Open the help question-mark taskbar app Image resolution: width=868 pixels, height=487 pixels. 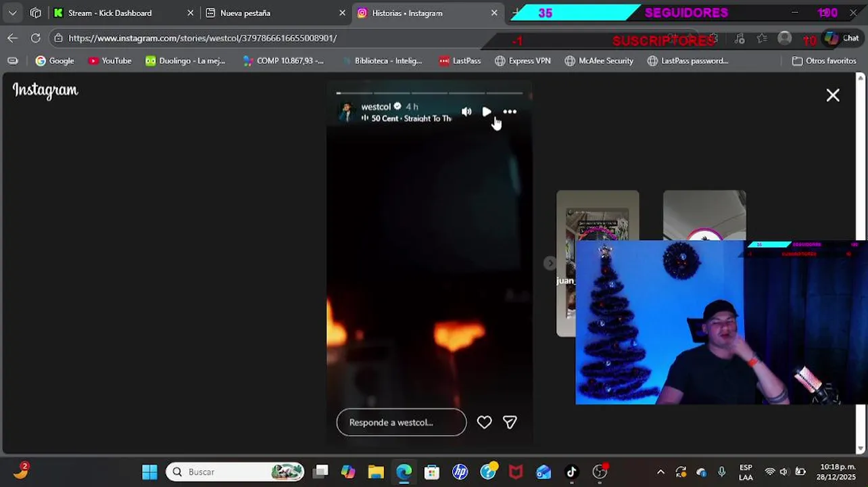coord(488,471)
